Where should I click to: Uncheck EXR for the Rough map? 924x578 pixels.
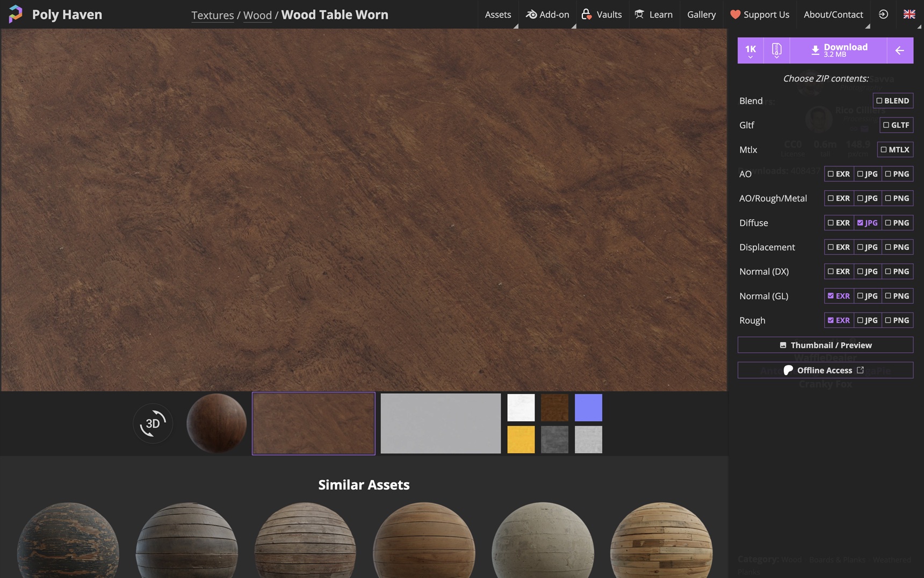[839, 320]
